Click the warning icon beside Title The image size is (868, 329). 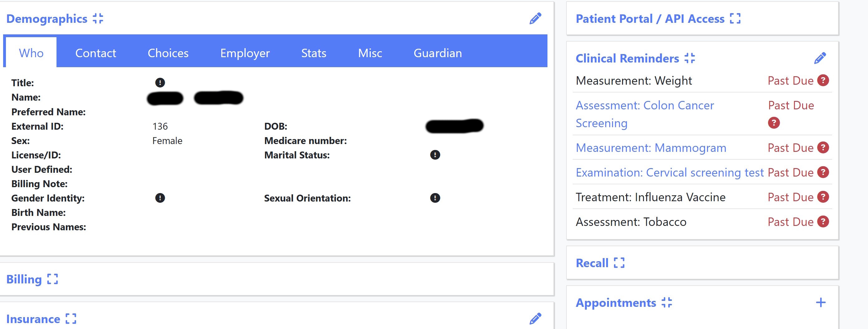point(160,82)
